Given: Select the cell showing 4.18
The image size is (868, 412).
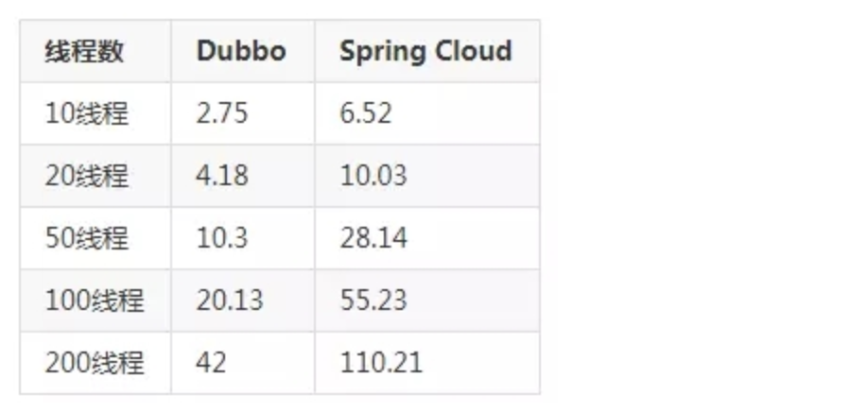Looking at the screenshot, I should (x=221, y=176).
